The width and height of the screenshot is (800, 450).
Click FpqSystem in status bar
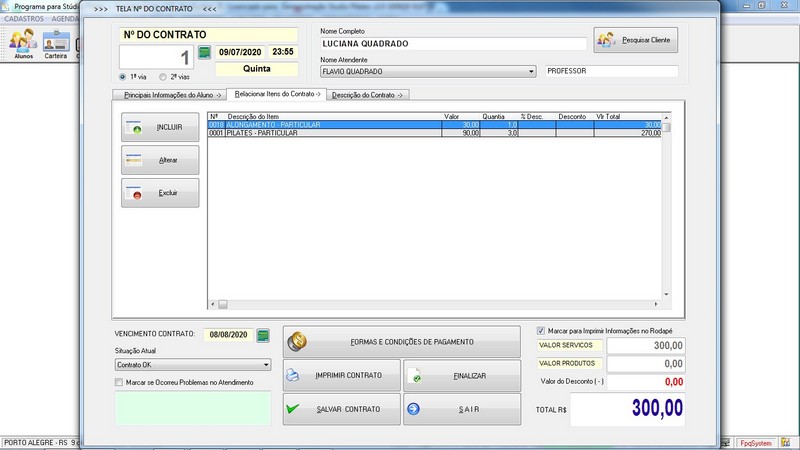pos(756,443)
